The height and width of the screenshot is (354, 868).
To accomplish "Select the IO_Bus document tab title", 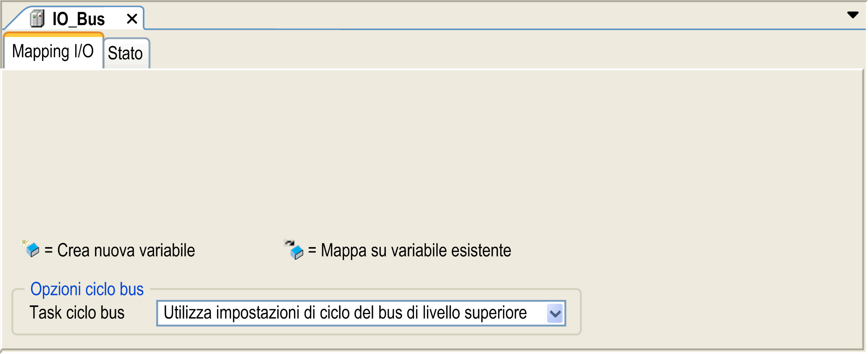I will tap(79, 19).
